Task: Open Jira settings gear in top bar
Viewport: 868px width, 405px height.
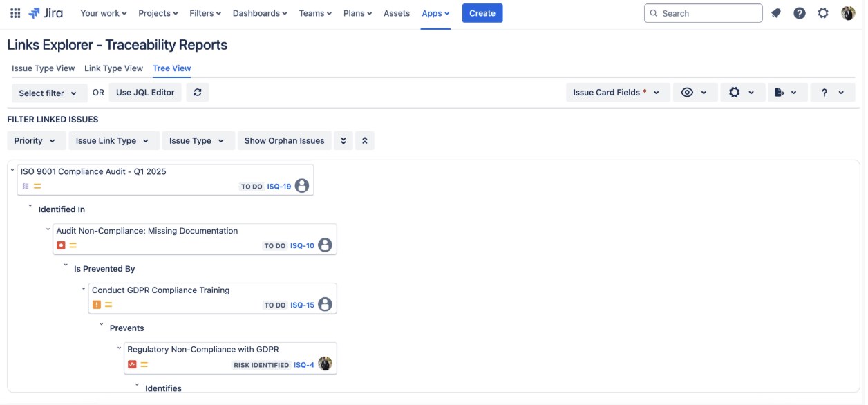Action: [823, 13]
